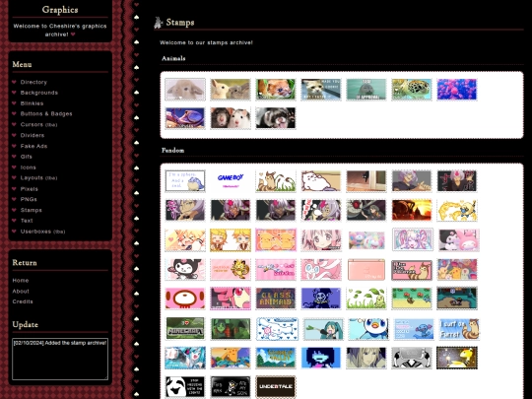Select the blue octopus stamp
Screen dimensions: 532x399
click(x=185, y=118)
